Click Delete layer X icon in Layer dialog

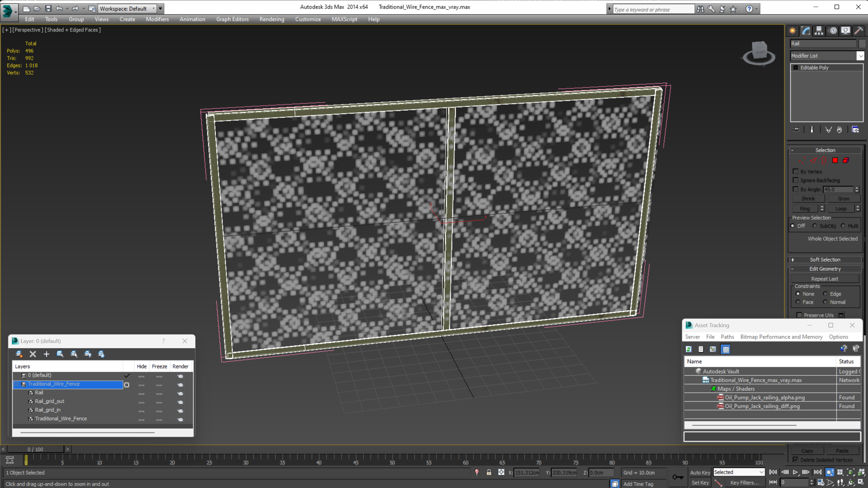pyautogui.click(x=33, y=354)
